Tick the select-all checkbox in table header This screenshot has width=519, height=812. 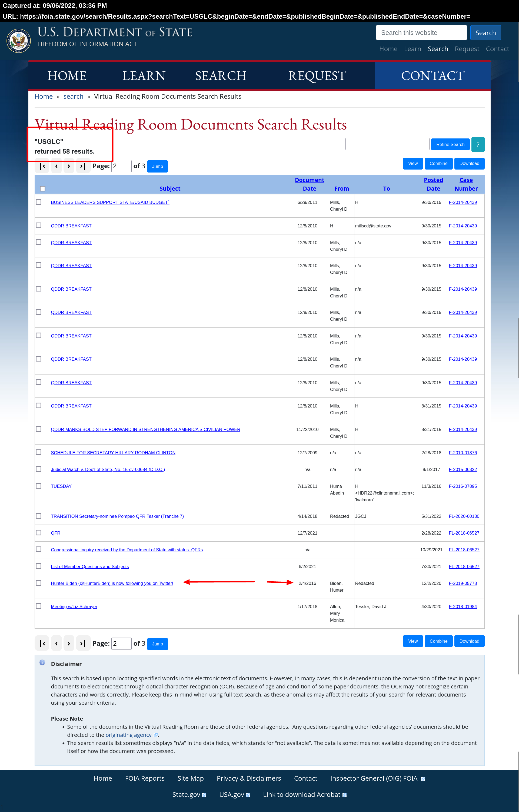[x=42, y=188]
